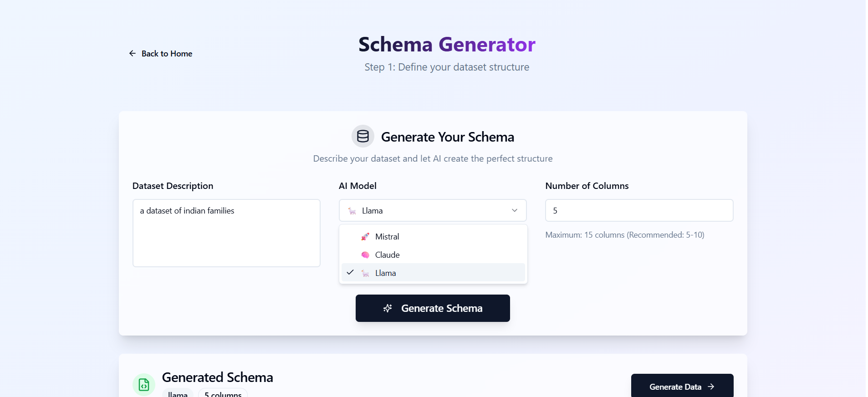Click the llama icon in the dropdown list
Image resolution: width=868 pixels, height=397 pixels.
365,273
